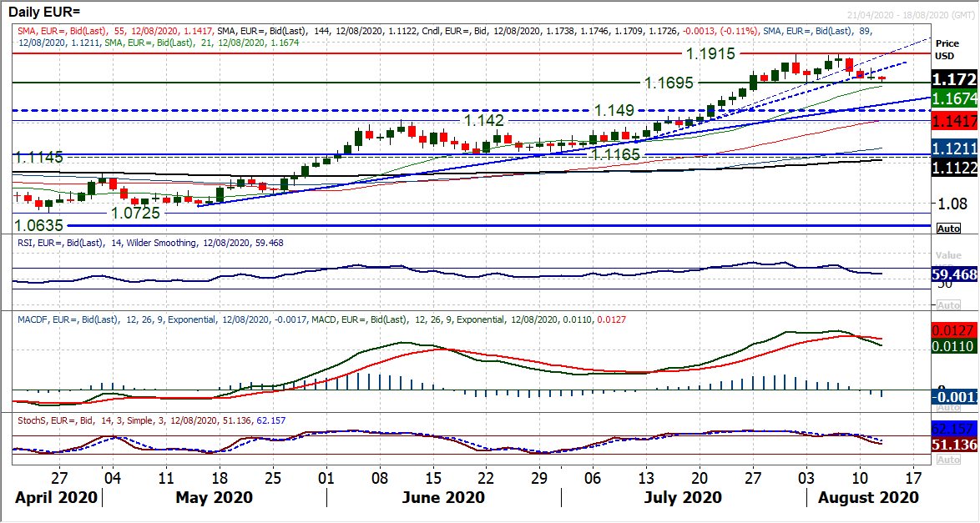Image resolution: width=980 pixels, height=523 pixels.
Task: Click the blue SMA marker 1.1211
Action: (x=955, y=148)
